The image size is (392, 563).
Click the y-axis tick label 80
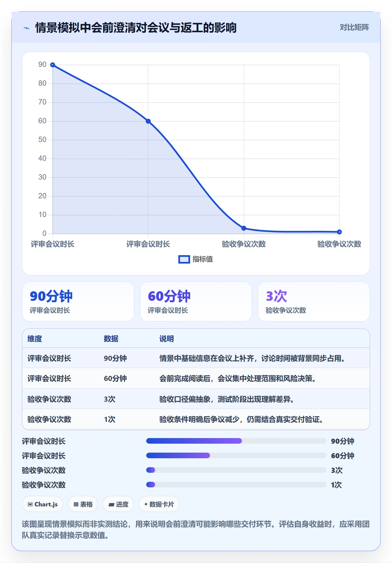(x=42, y=83)
